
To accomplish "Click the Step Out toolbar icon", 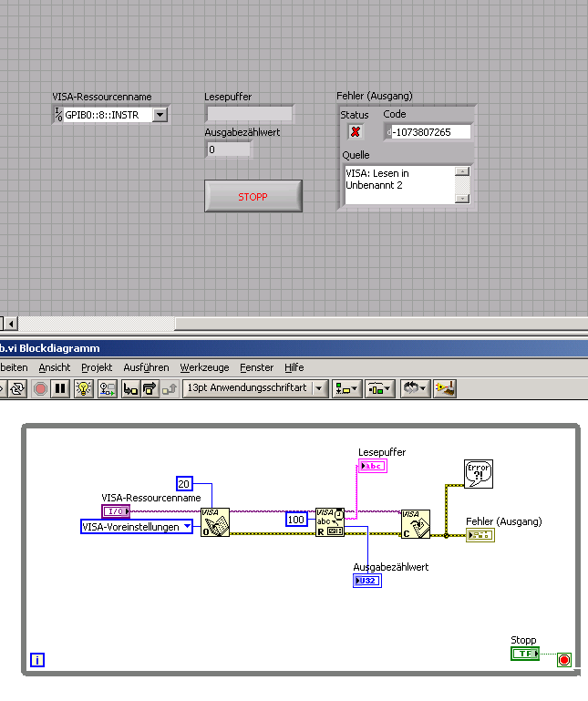I will (x=170, y=388).
